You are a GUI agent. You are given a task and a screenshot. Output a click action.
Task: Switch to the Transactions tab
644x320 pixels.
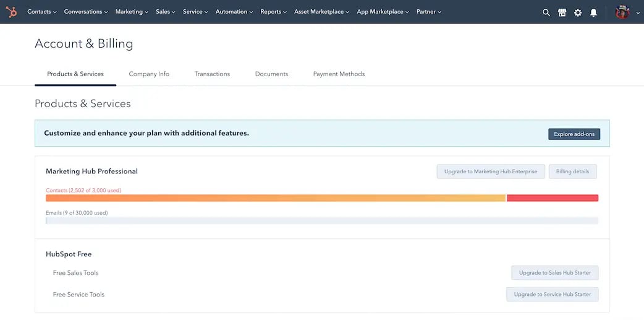[212, 74]
